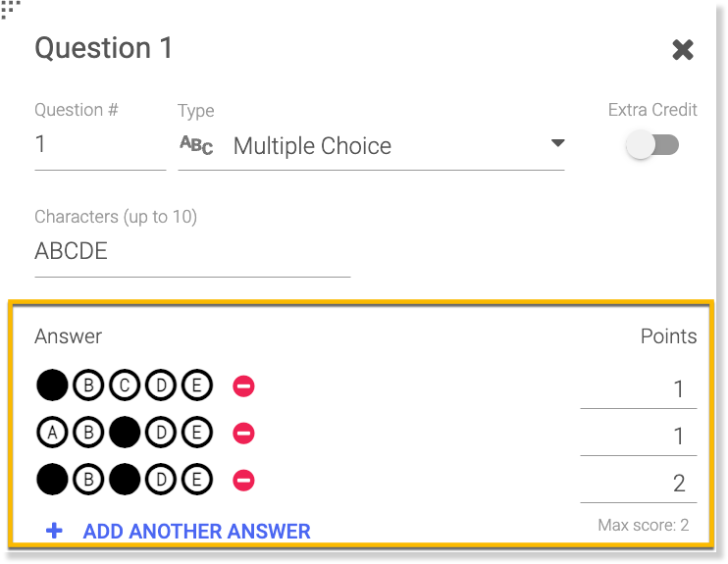The image size is (728, 564).
Task: Remove the third answer row
Action: 243,480
